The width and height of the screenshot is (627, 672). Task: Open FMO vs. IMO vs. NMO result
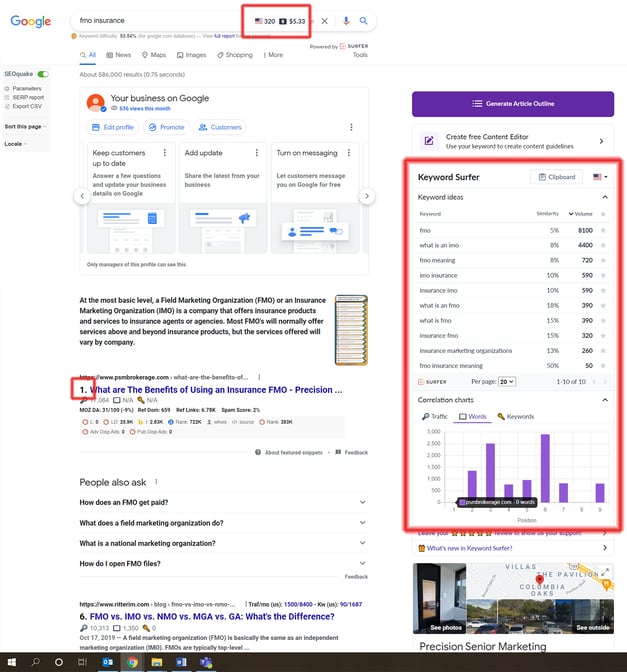[212, 617]
